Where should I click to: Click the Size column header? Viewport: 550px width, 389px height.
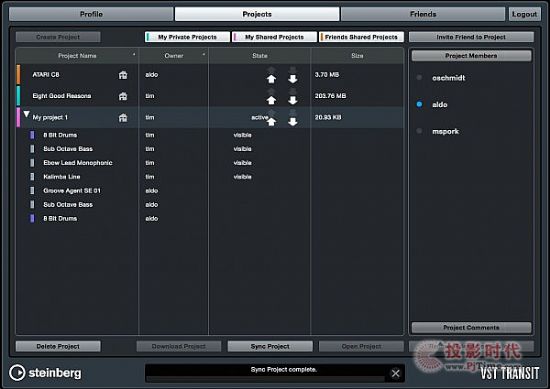[x=357, y=56]
